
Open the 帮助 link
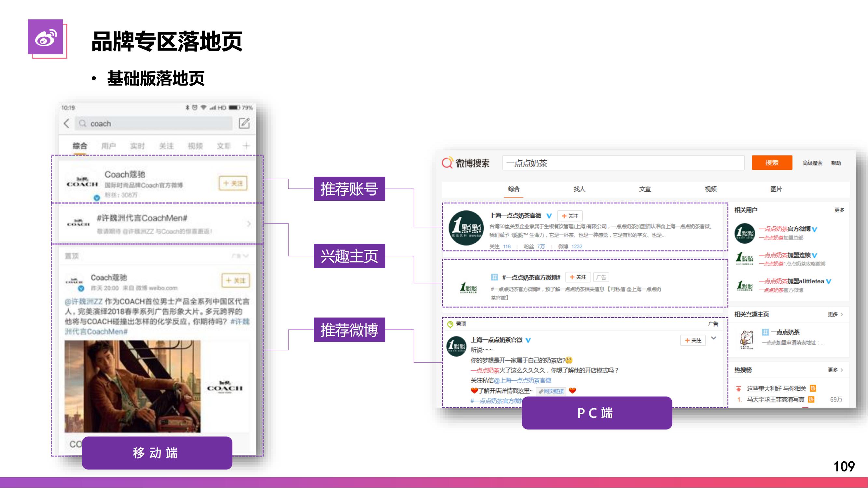tap(836, 163)
